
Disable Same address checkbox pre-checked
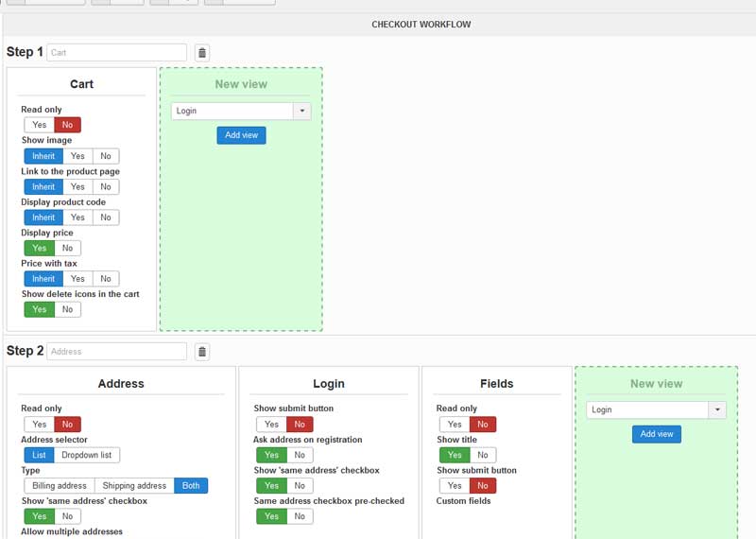click(x=300, y=516)
